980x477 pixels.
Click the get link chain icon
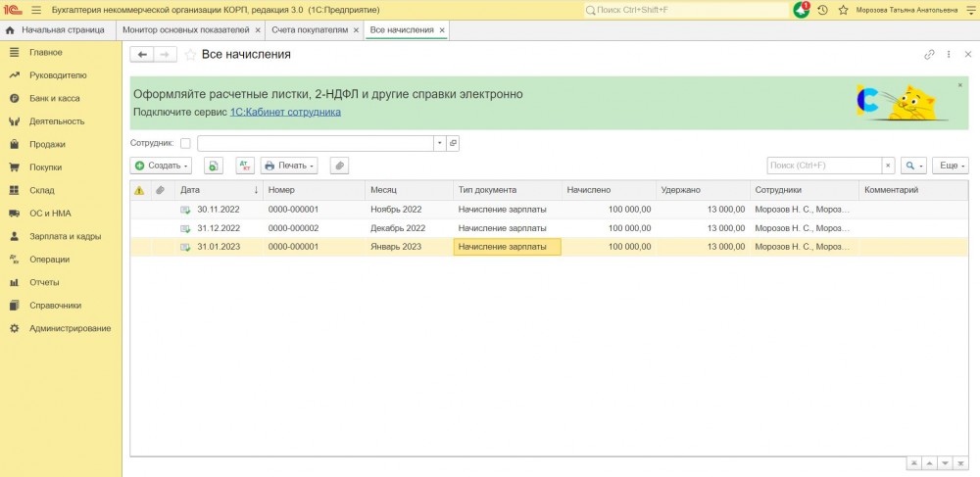(x=929, y=55)
